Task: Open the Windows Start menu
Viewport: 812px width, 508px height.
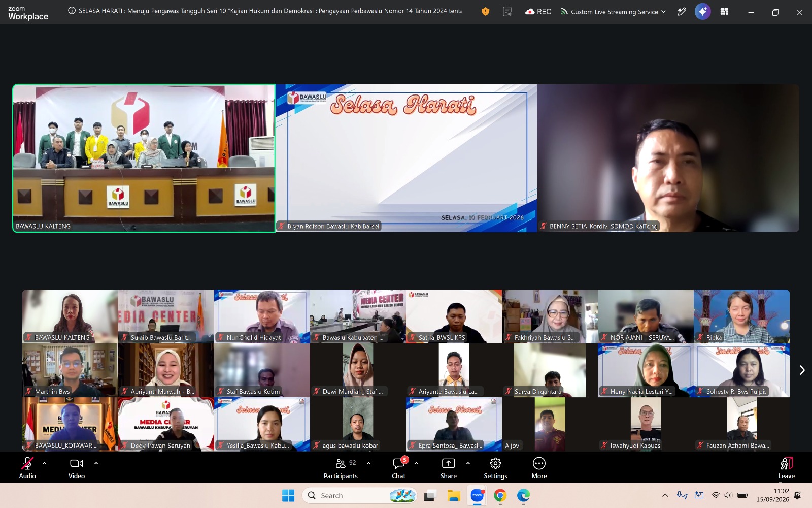Action: click(x=288, y=495)
